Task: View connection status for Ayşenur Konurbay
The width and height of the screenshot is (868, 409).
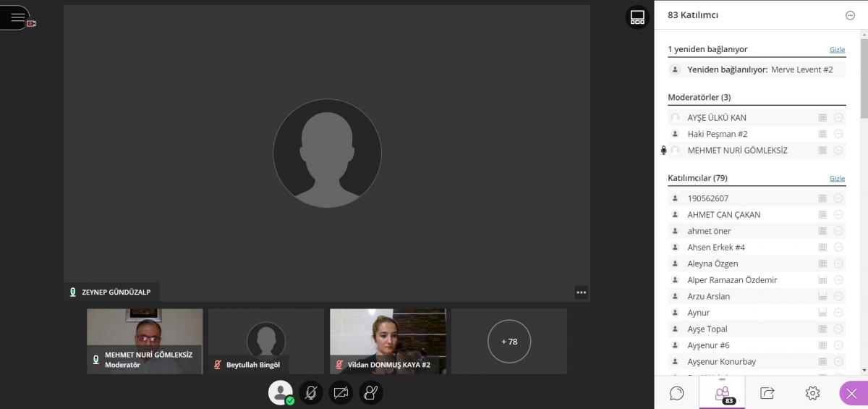Action: [x=822, y=361]
